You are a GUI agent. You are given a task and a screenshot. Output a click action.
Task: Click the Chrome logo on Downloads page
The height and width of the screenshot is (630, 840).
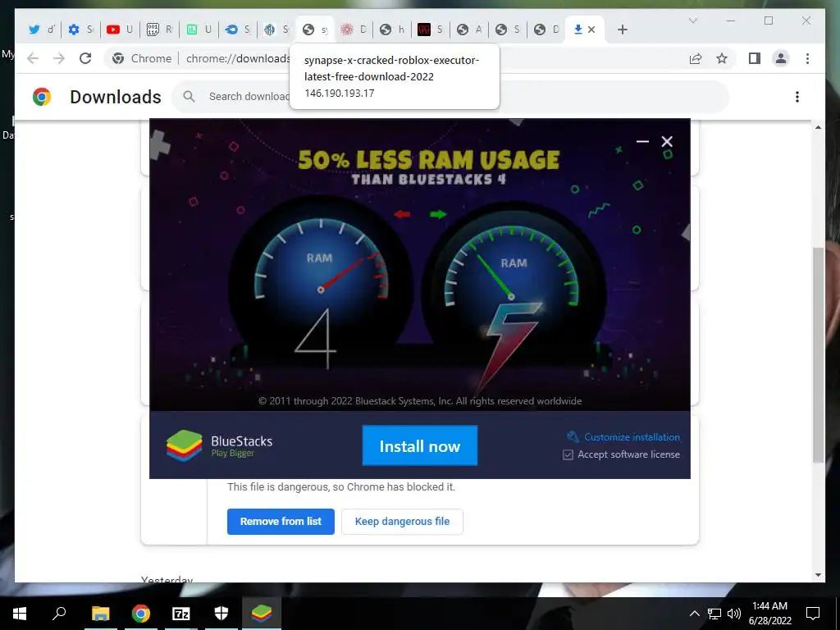pyautogui.click(x=42, y=97)
